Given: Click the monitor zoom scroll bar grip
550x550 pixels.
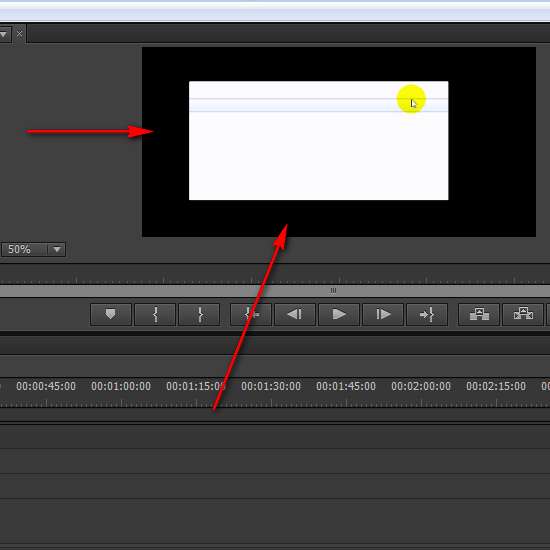Looking at the screenshot, I should click(x=333, y=290).
